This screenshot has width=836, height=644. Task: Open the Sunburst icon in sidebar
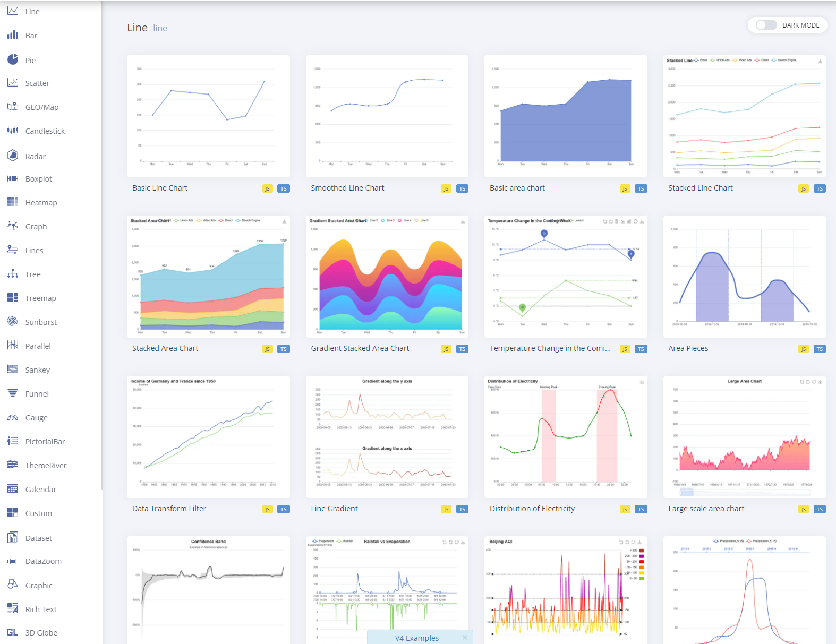(13, 322)
